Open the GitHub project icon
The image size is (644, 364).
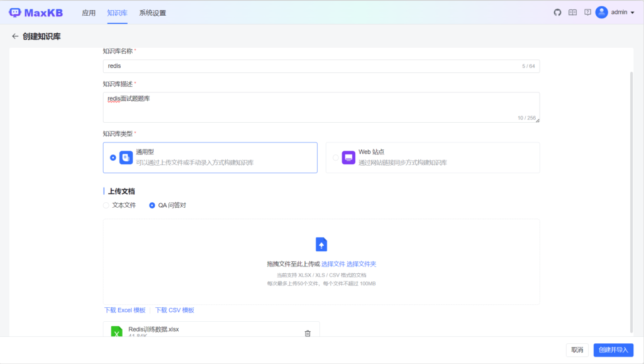pos(557,13)
